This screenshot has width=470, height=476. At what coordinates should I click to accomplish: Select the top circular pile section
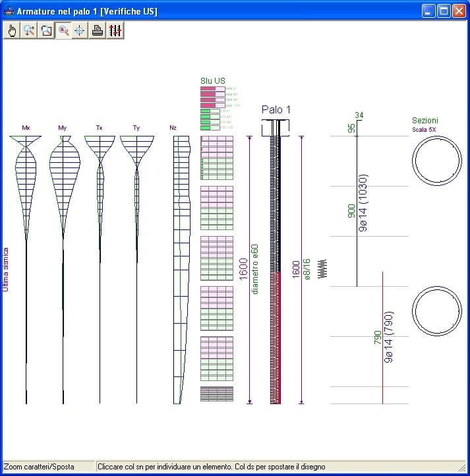pos(436,162)
